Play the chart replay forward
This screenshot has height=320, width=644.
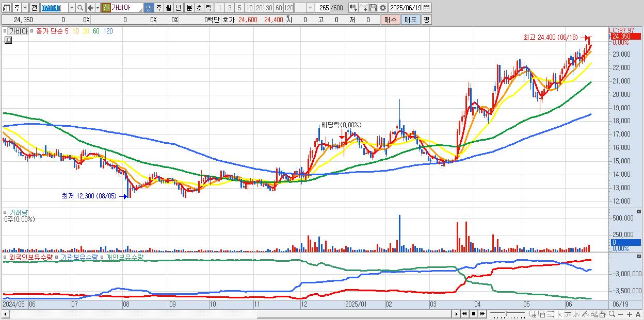tap(457, 314)
